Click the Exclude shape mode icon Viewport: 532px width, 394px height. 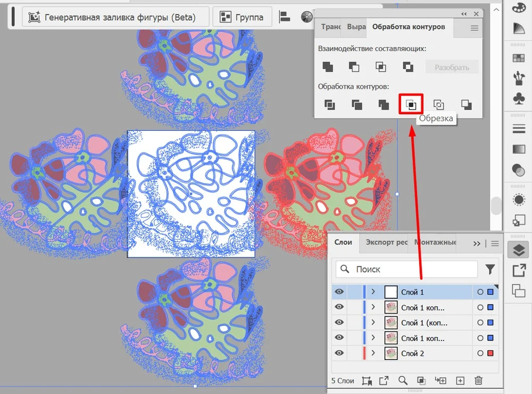pos(408,67)
